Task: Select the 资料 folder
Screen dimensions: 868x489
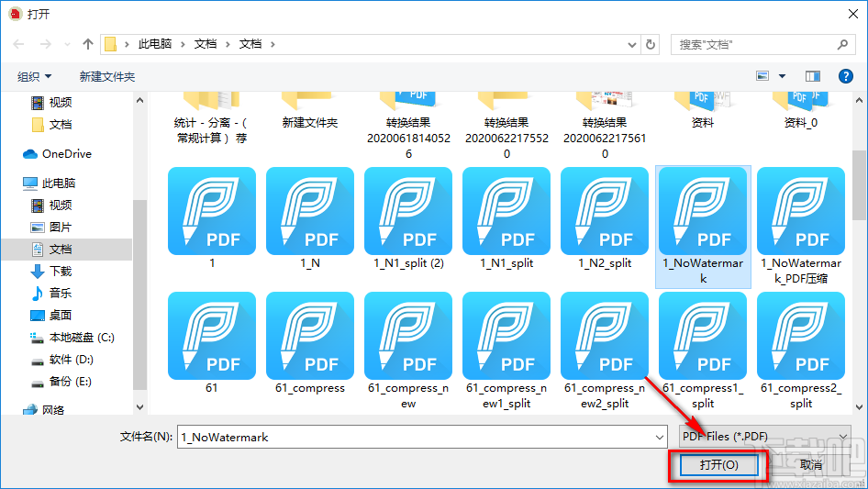Action: pyautogui.click(x=703, y=111)
